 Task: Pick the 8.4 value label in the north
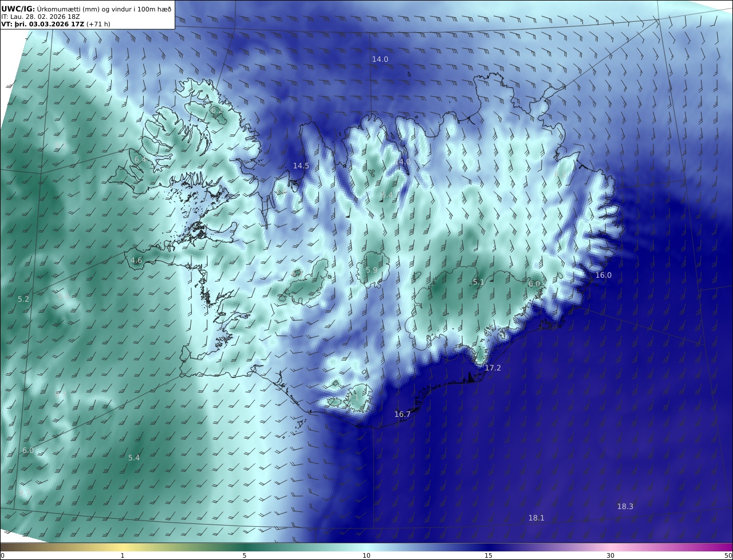387,195
